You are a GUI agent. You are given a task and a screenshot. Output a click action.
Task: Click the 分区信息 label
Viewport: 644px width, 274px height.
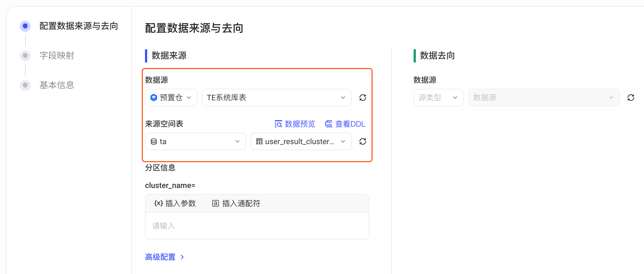click(160, 168)
